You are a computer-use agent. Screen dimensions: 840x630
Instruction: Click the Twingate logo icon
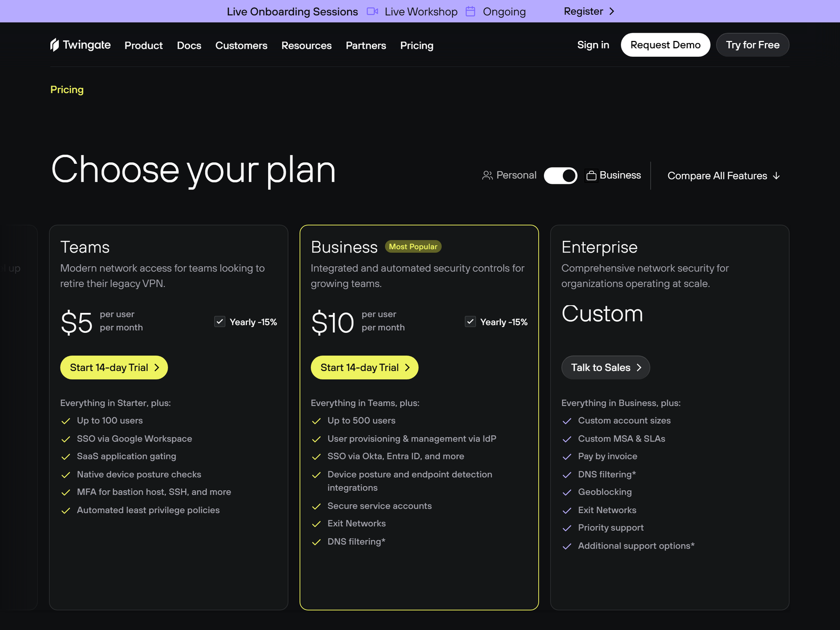55,45
